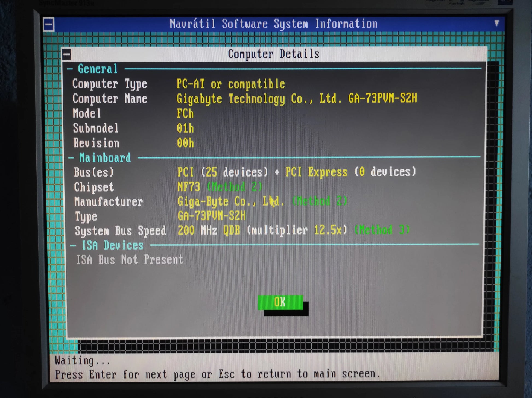The image size is (532, 398).
Task: Click the Chipset value NF73
Action: (189, 187)
